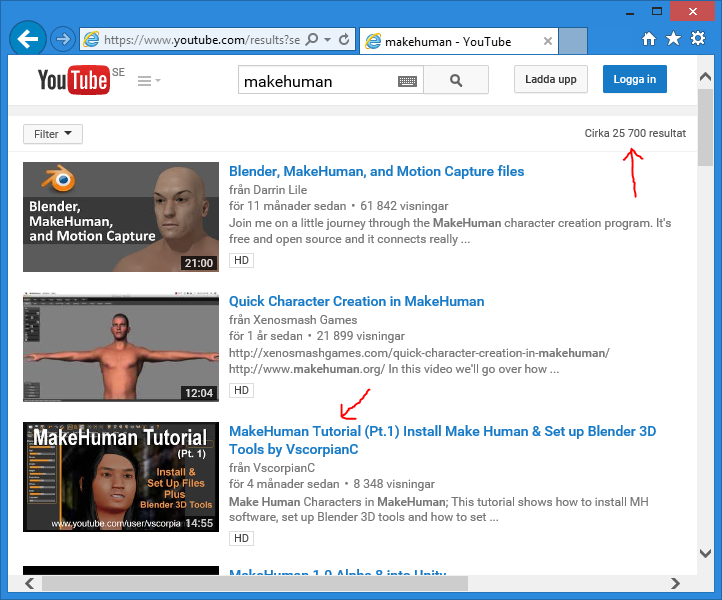Screen dimensions: 722x600
Task: Click the browser forward arrow button
Action: 63,40
